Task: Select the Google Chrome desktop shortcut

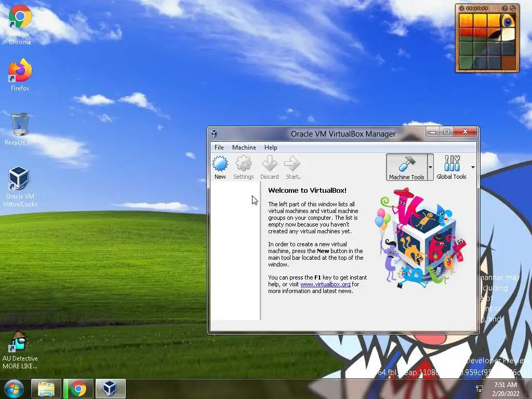Action: pyautogui.click(x=20, y=25)
